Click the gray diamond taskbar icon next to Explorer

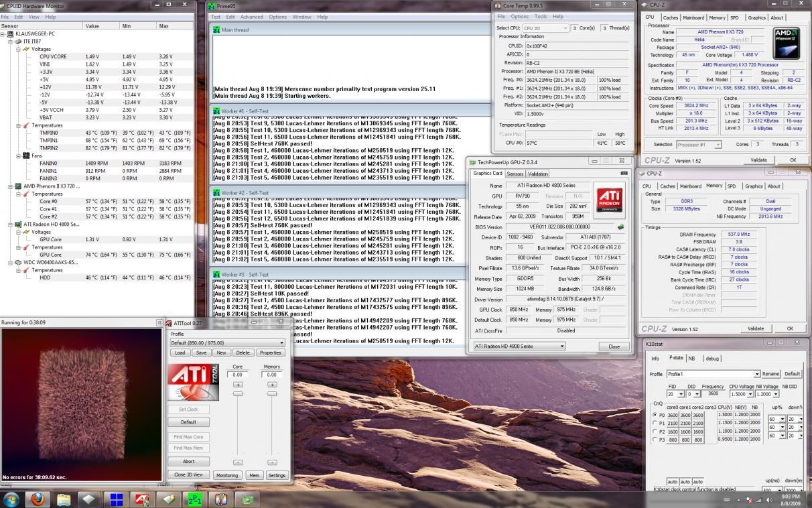[90, 499]
